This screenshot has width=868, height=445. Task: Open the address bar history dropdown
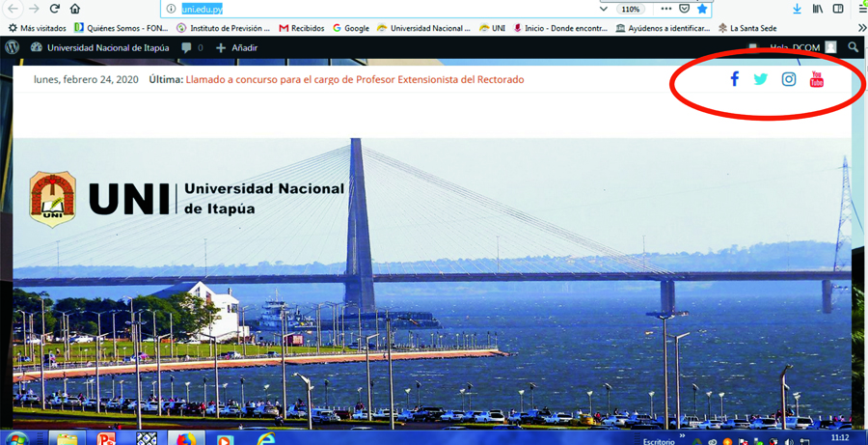pos(604,9)
